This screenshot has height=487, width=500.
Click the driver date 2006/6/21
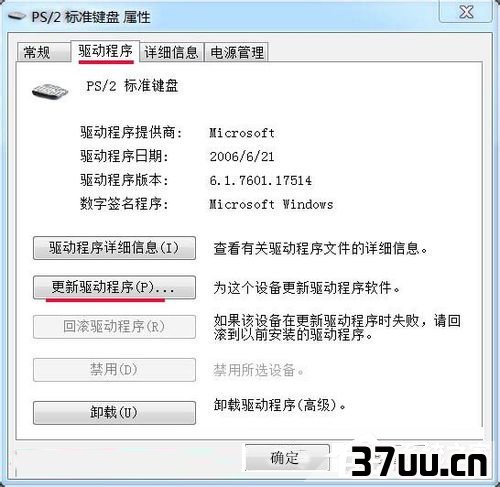(242, 157)
